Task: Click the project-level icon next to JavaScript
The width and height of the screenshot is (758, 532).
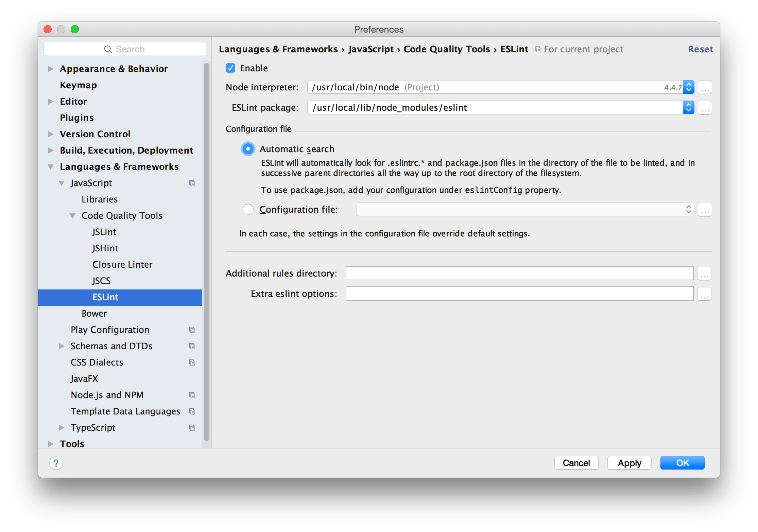Action: [192, 183]
